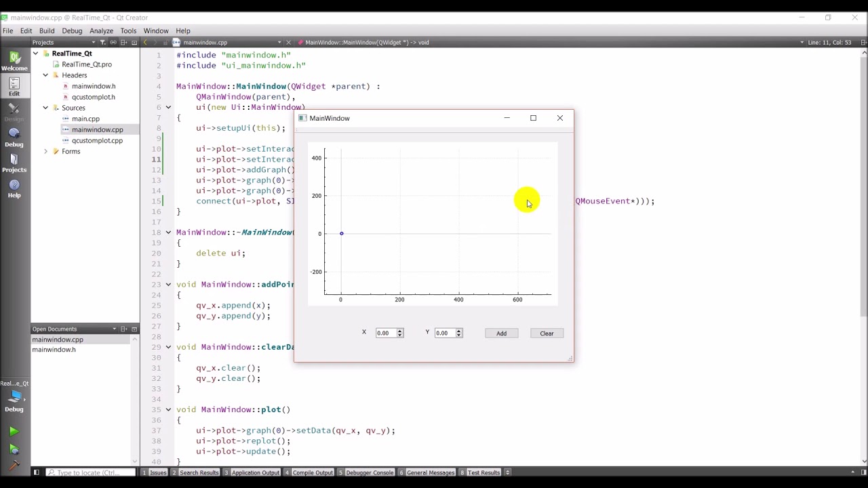Run the project with green arrow
Image resolution: width=868 pixels, height=488 pixels.
tap(14, 431)
